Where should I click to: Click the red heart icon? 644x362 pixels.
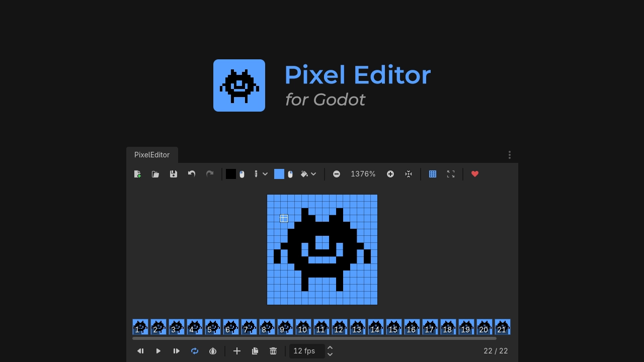pyautogui.click(x=475, y=174)
